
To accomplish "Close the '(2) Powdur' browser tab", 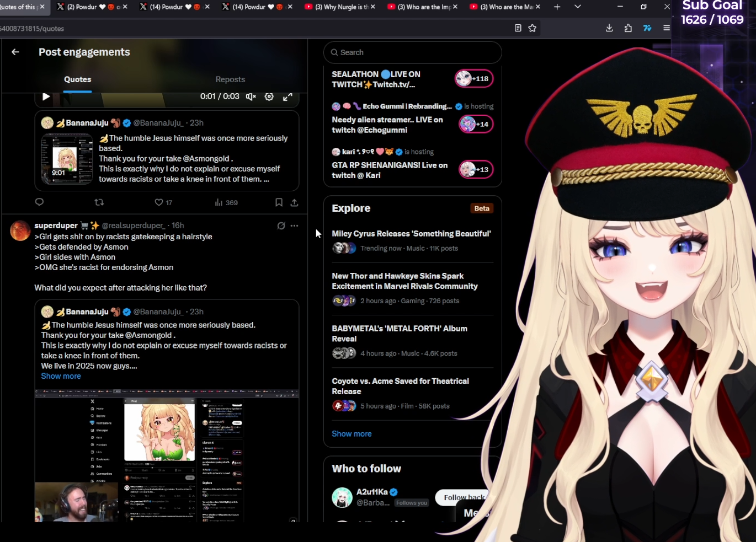I will pos(125,7).
